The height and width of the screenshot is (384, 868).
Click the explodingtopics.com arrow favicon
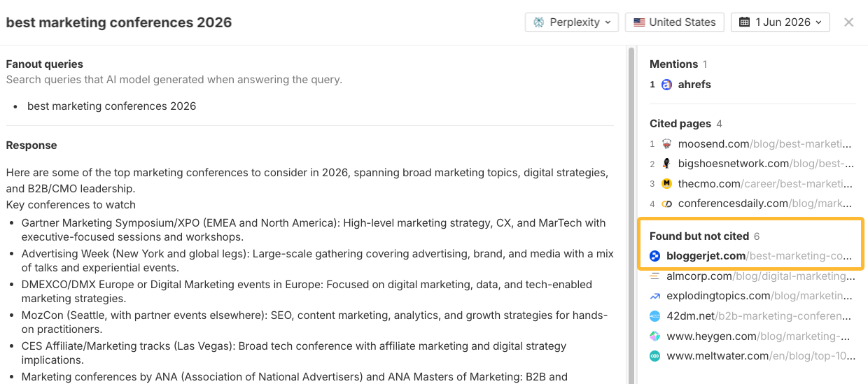[x=655, y=296]
